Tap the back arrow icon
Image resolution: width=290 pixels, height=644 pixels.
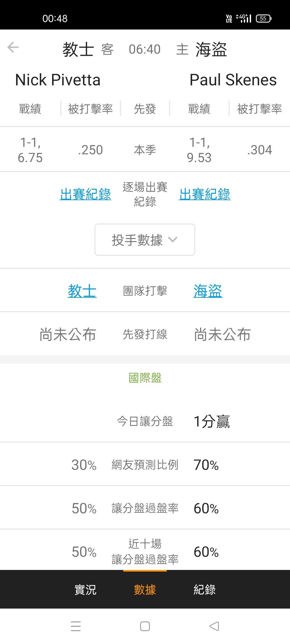tap(13, 47)
